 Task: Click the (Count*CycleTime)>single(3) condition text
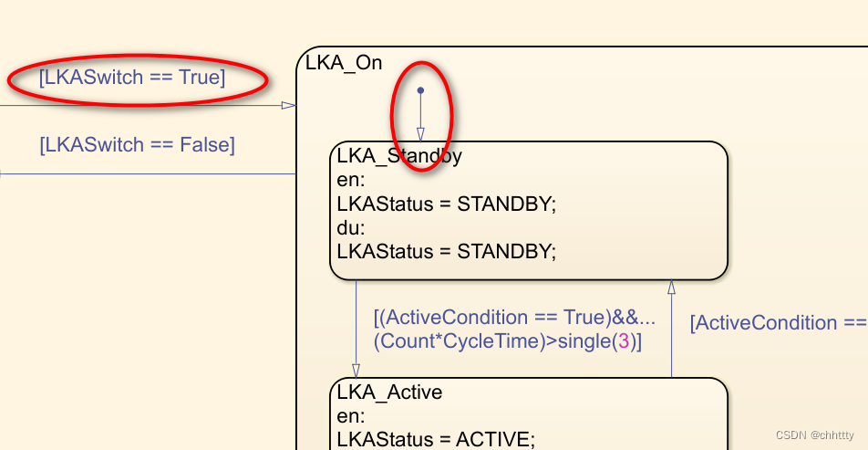click(x=508, y=342)
